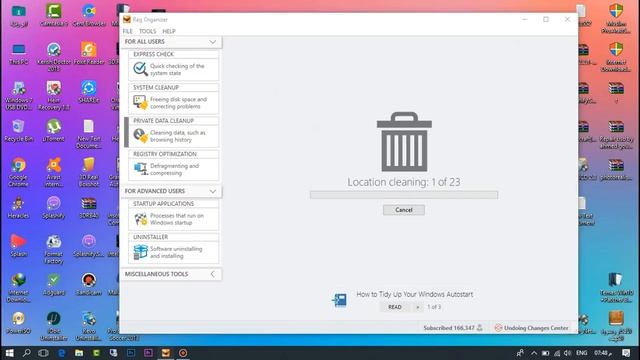The image size is (640, 360).
Task: Click the READ button for the tip
Action: click(394, 307)
